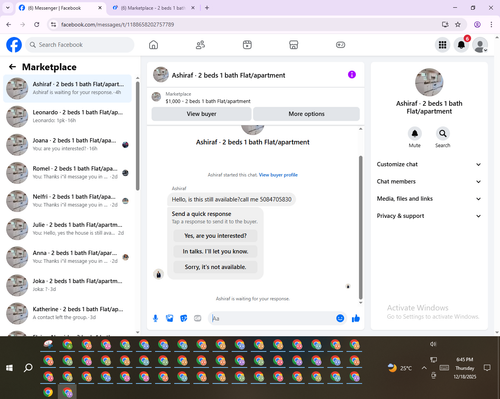Open Leonardo conversation in chat list
The height and width of the screenshot is (399, 500).
tap(68, 116)
